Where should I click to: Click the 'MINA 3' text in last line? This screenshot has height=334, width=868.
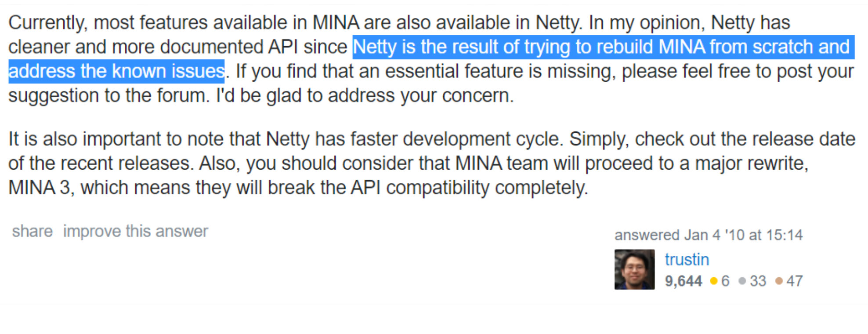(40, 188)
